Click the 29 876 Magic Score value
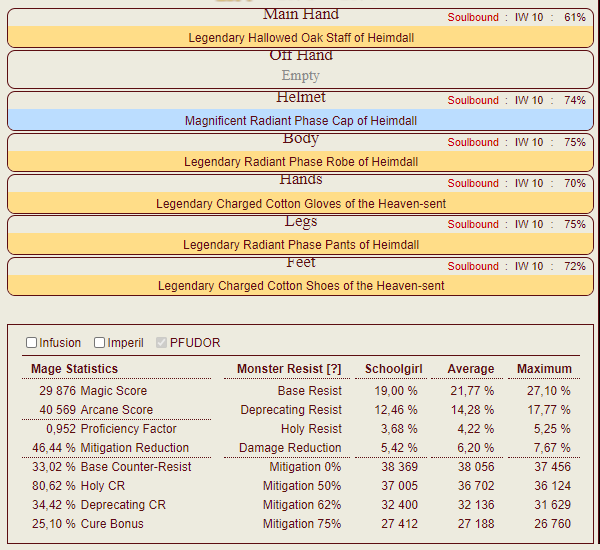Viewport: 600px width, 550px height. tap(57, 391)
